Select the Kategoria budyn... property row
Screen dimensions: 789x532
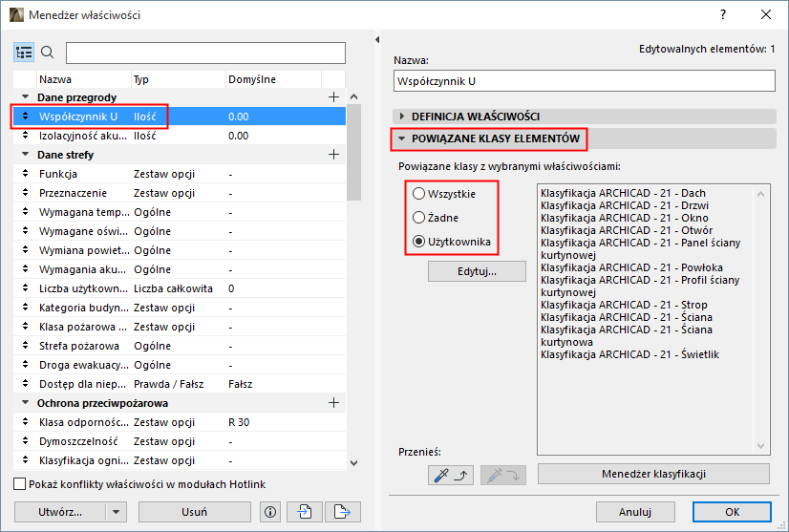point(180,308)
